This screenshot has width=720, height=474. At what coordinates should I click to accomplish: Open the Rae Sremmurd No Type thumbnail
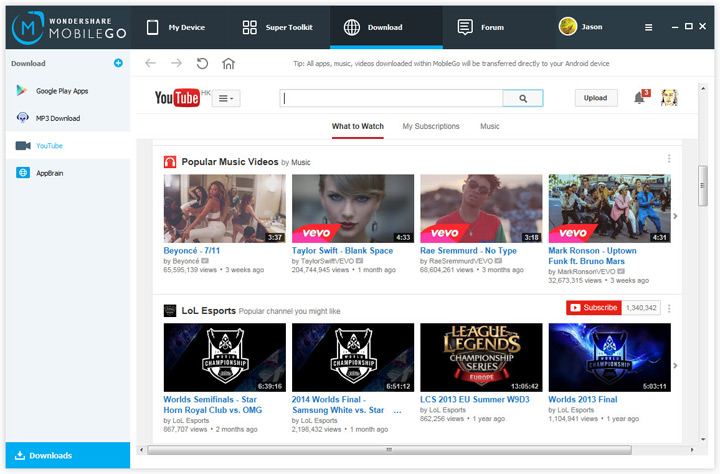[x=481, y=209]
